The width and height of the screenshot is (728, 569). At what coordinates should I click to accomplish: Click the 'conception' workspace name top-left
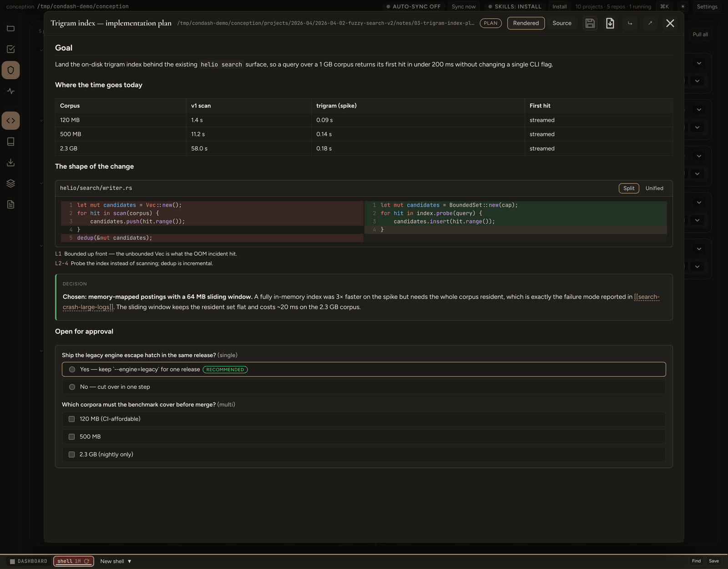coord(20,6)
